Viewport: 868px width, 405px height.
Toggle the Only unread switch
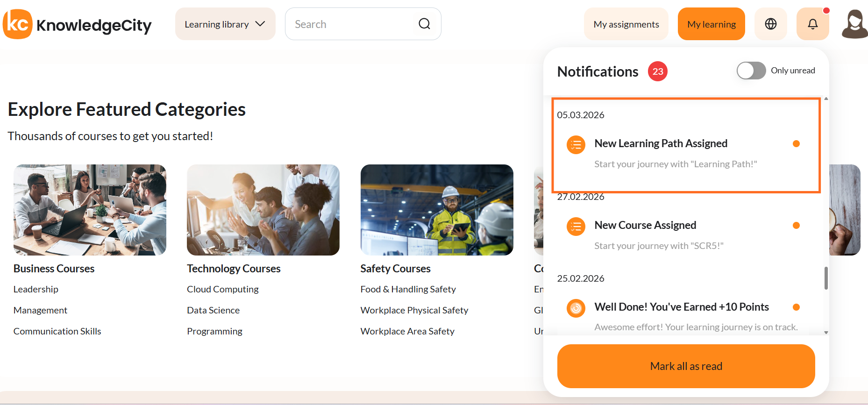pos(751,71)
